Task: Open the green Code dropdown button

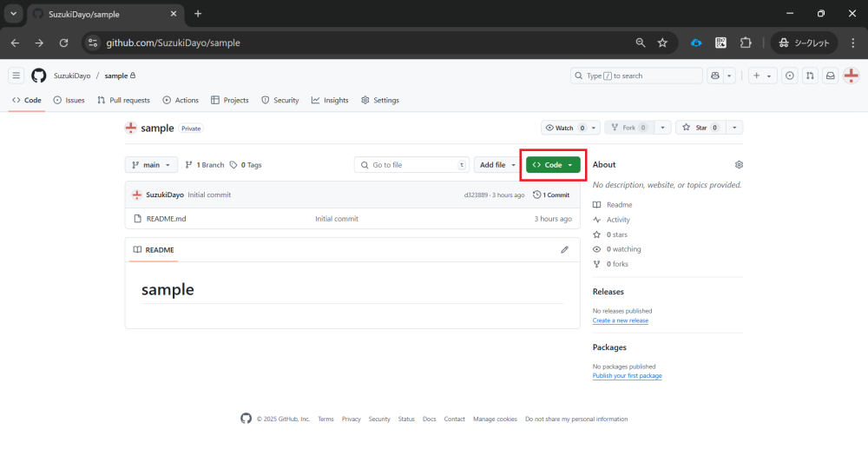Action: [553, 165]
